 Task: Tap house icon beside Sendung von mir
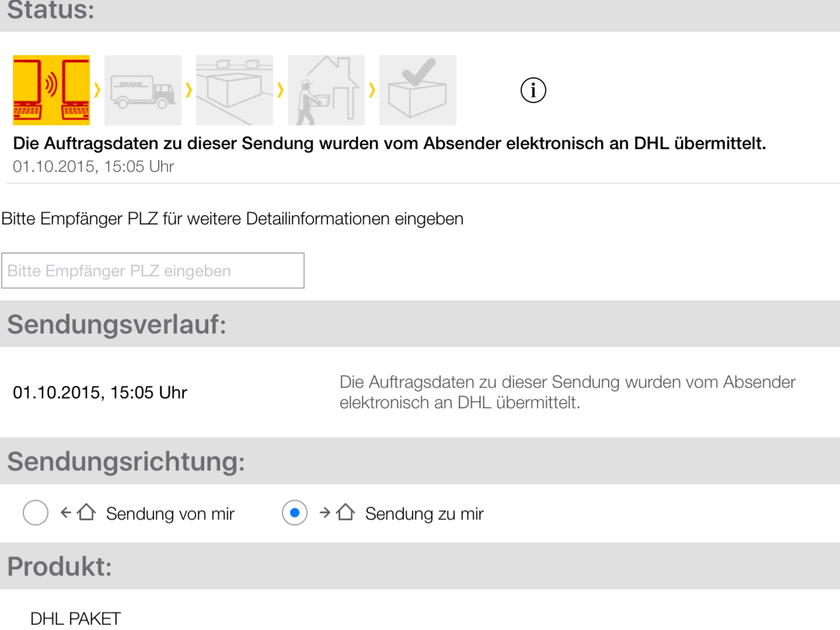[x=86, y=512]
